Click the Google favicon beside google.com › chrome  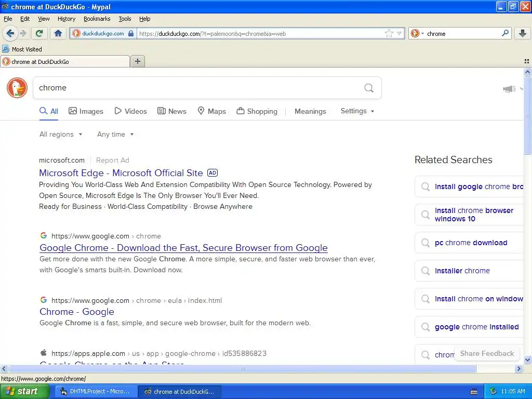[44, 235]
